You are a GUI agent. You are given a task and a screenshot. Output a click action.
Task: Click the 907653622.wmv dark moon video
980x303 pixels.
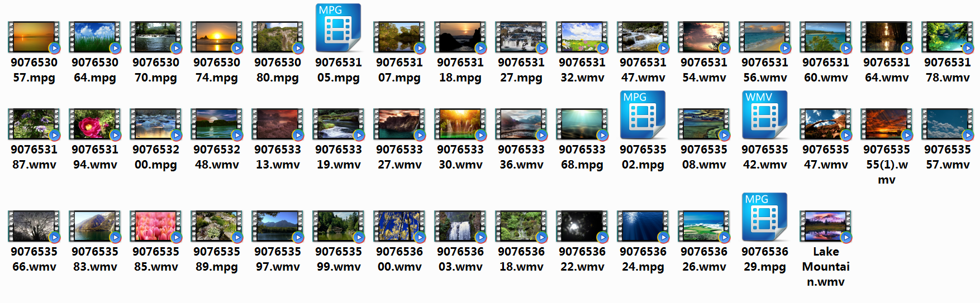point(582,226)
